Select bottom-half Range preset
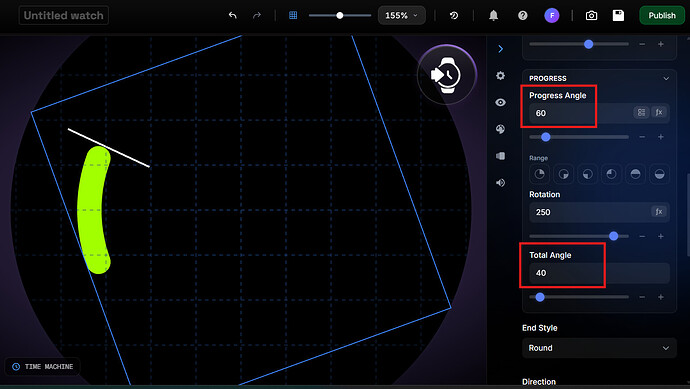Image resolution: width=690 pixels, height=389 pixels. click(659, 174)
